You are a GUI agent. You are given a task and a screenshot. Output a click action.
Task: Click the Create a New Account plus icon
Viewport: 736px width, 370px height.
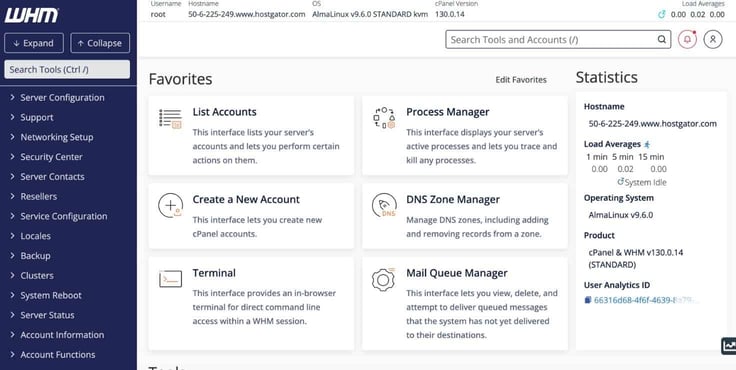(x=170, y=206)
